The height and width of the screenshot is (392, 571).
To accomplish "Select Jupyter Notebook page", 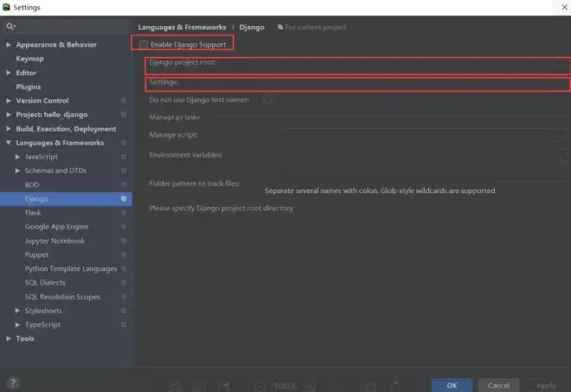I will coord(55,241).
